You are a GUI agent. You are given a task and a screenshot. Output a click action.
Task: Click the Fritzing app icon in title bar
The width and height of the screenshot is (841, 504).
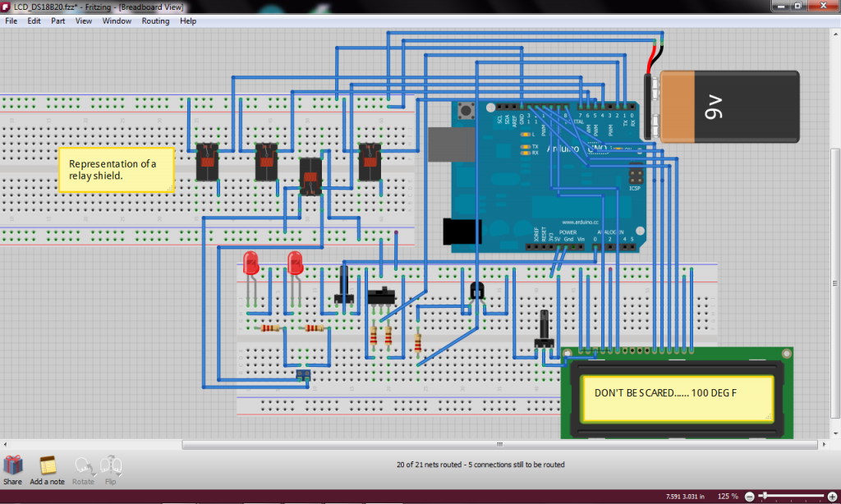6,7
